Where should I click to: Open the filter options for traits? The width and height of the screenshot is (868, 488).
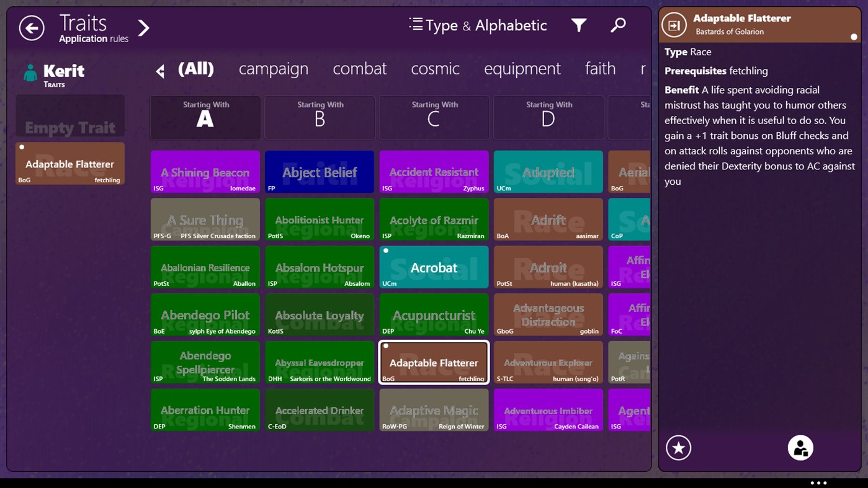click(x=578, y=25)
